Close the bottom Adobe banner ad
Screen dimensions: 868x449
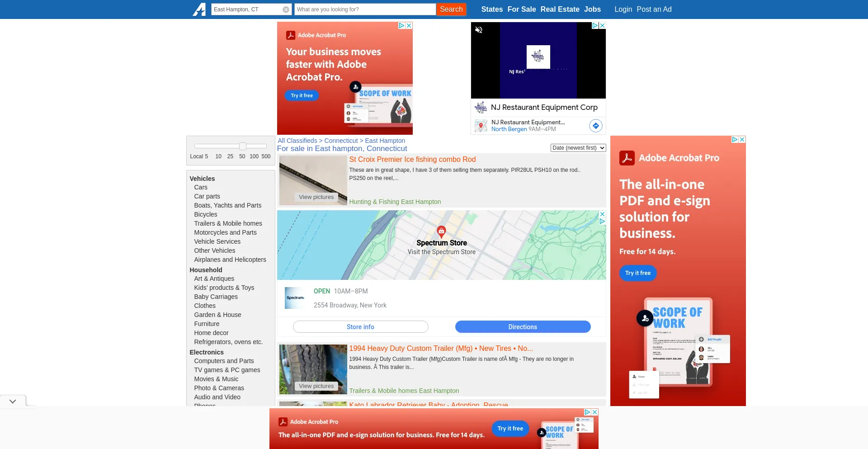(595, 412)
